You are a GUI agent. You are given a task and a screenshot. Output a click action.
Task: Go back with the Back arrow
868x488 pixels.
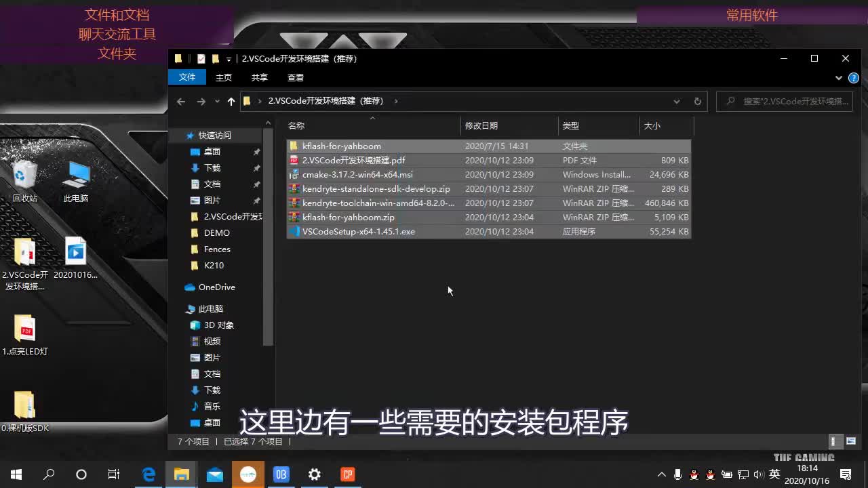180,102
